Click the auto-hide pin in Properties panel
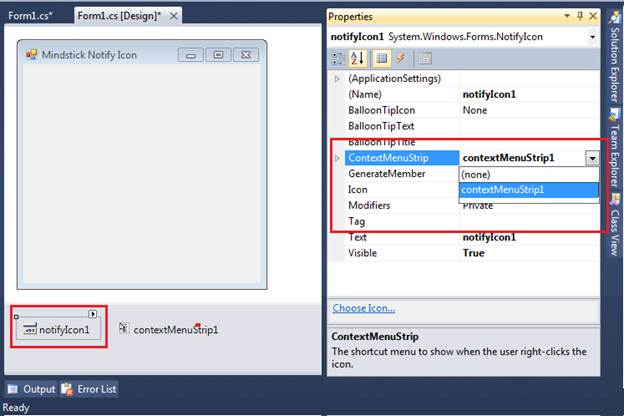624x416 pixels. coord(580,16)
